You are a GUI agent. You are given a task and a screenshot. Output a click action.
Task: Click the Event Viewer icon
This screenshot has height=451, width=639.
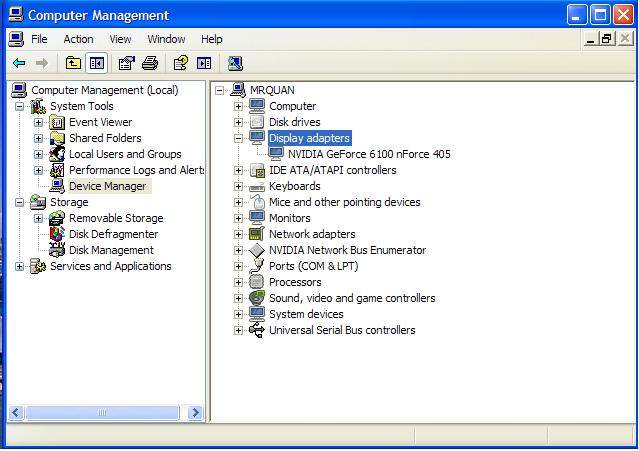click(57, 122)
